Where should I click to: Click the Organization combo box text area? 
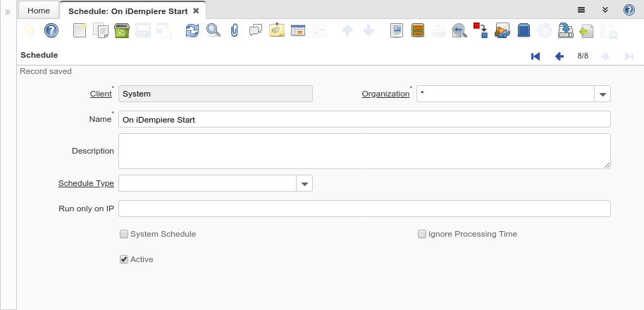point(506,94)
